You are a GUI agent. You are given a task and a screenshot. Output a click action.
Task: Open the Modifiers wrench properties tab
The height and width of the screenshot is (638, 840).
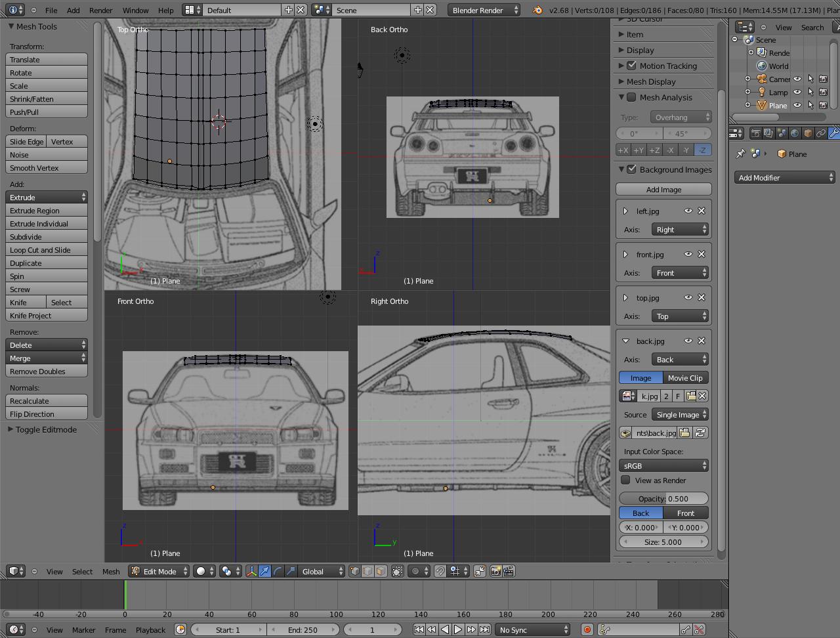pyautogui.click(x=833, y=133)
